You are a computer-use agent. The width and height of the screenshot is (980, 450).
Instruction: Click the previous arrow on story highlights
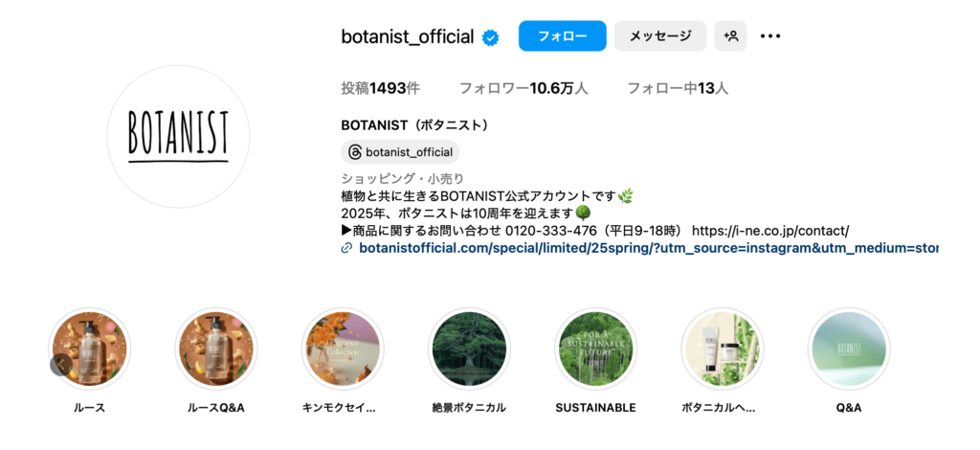pos(60,365)
